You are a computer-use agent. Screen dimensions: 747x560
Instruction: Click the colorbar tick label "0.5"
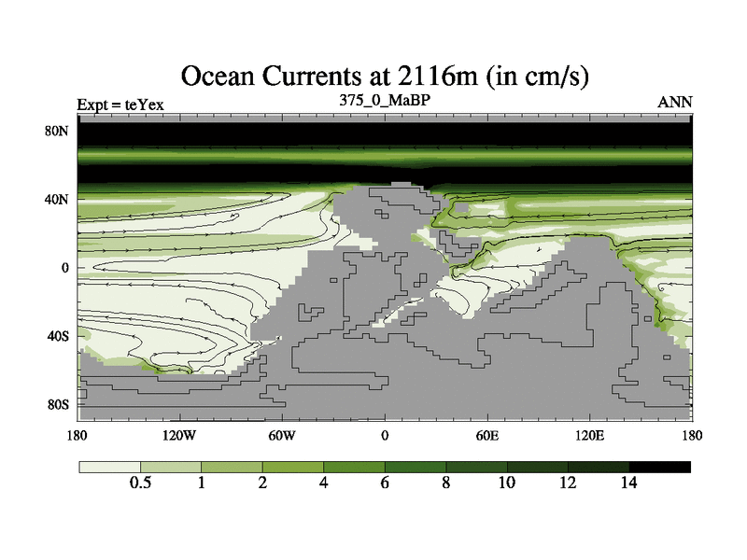(x=140, y=483)
